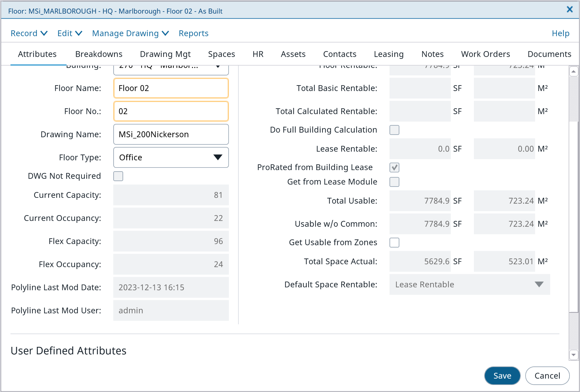This screenshot has width=580, height=392.
Task: Open the Floor Type dropdown arrow
Action: tap(218, 157)
